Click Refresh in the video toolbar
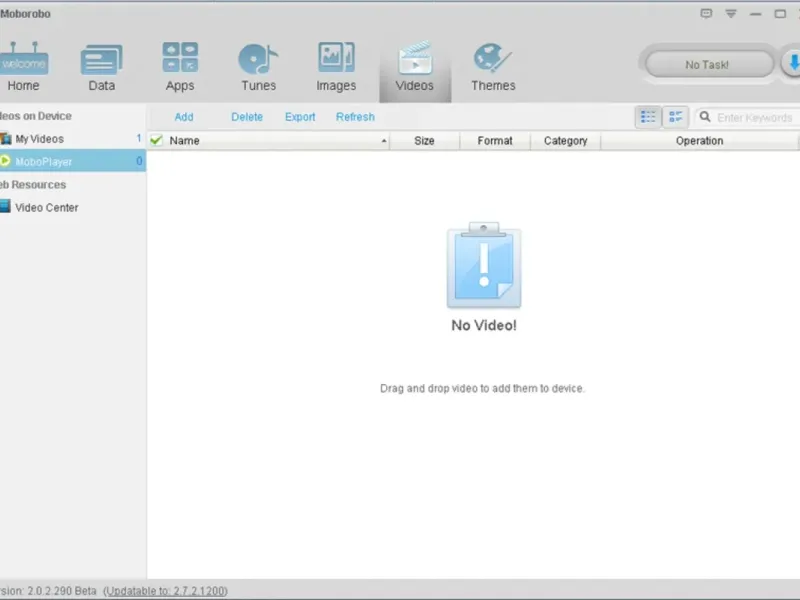 pyautogui.click(x=355, y=117)
